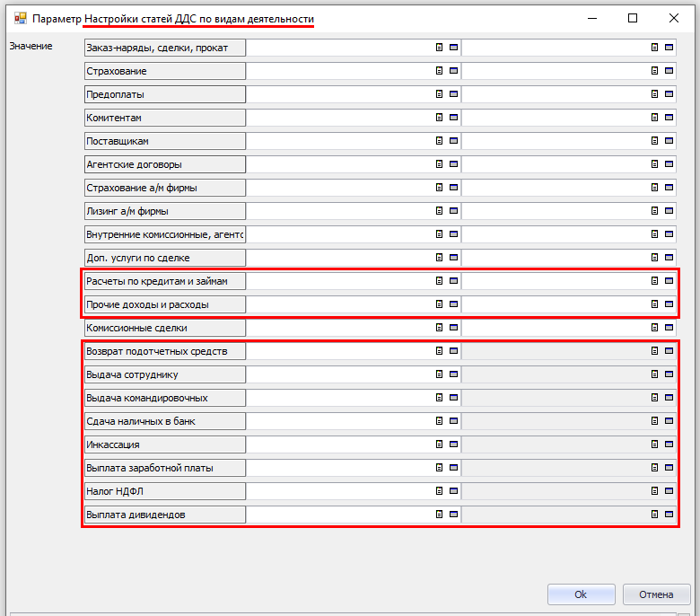The width and height of the screenshot is (700, 616).
Task: Click list icon in second Комитентам field
Action: (x=655, y=118)
